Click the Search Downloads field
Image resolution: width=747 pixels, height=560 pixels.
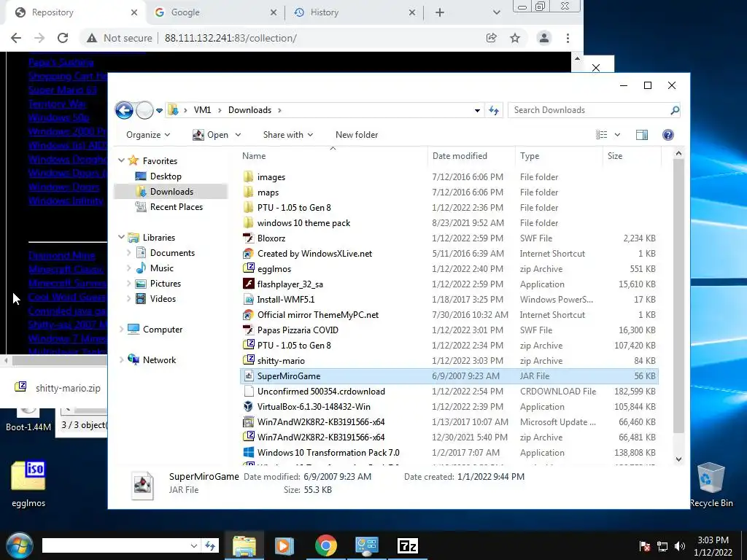click(x=594, y=110)
